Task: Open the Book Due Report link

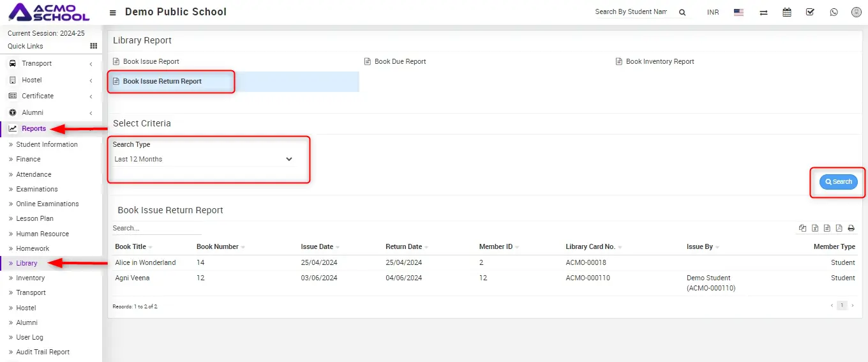Action: coord(400,61)
